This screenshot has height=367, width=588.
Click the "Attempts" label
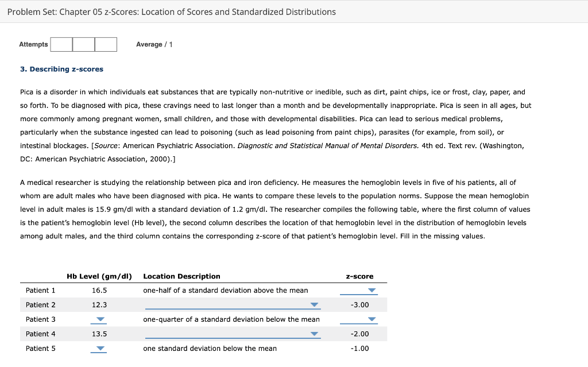33,44
